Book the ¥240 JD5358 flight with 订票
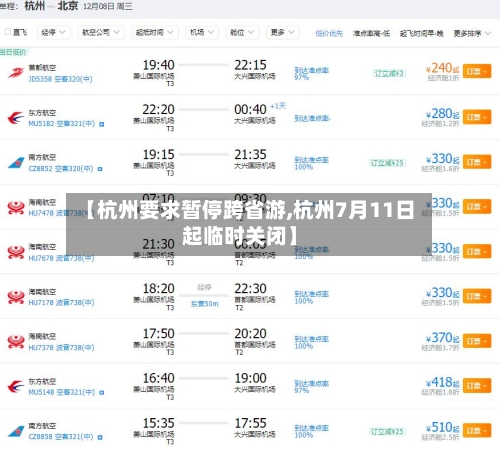 pyautogui.click(x=477, y=71)
